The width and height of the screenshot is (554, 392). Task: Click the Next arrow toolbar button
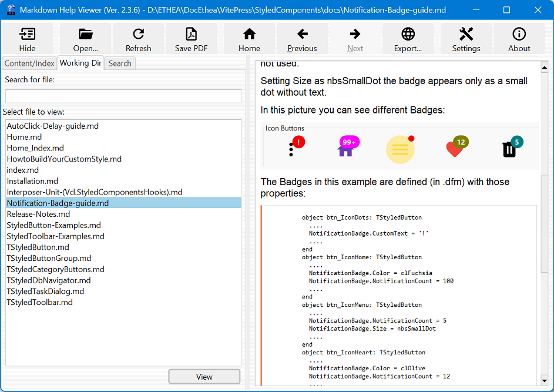click(x=355, y=39)
